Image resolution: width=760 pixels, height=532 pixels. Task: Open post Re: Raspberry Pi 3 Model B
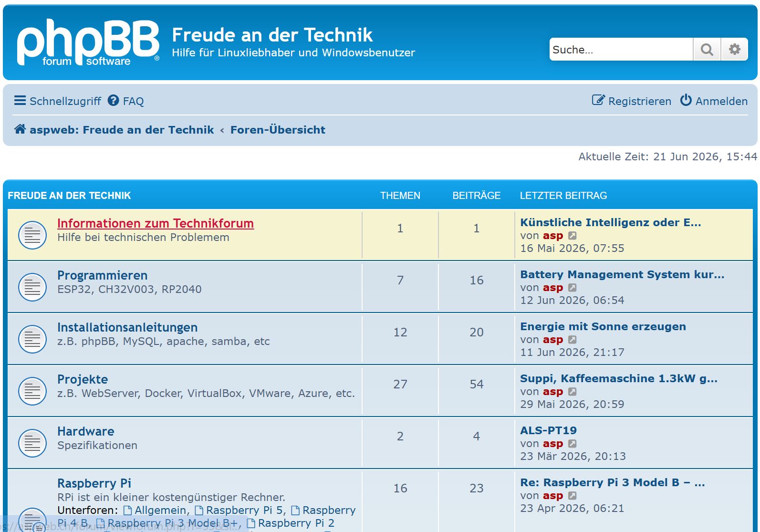613,482
